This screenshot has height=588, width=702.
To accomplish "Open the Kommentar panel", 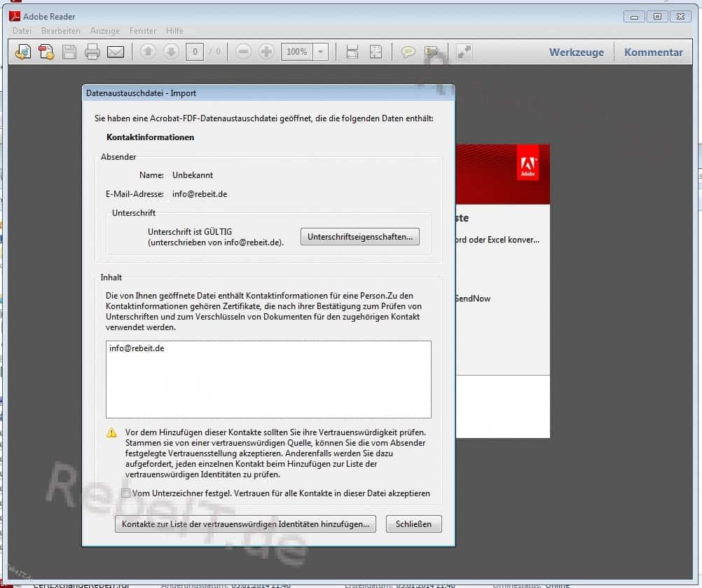I will [x=653, y=53].
